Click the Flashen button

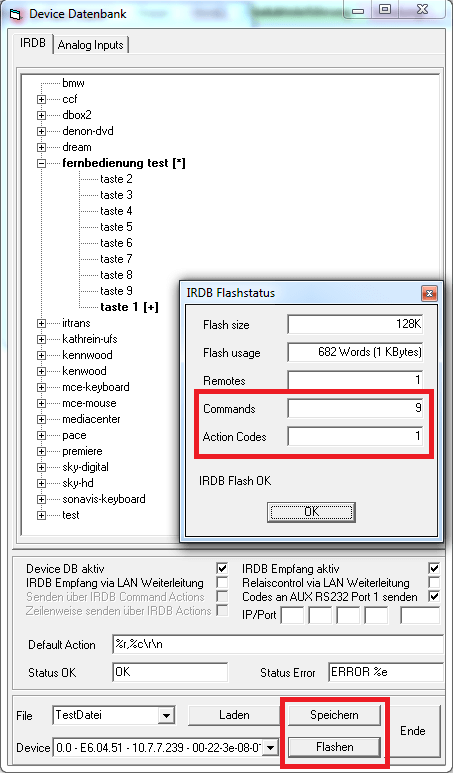(x=334, y=747)
